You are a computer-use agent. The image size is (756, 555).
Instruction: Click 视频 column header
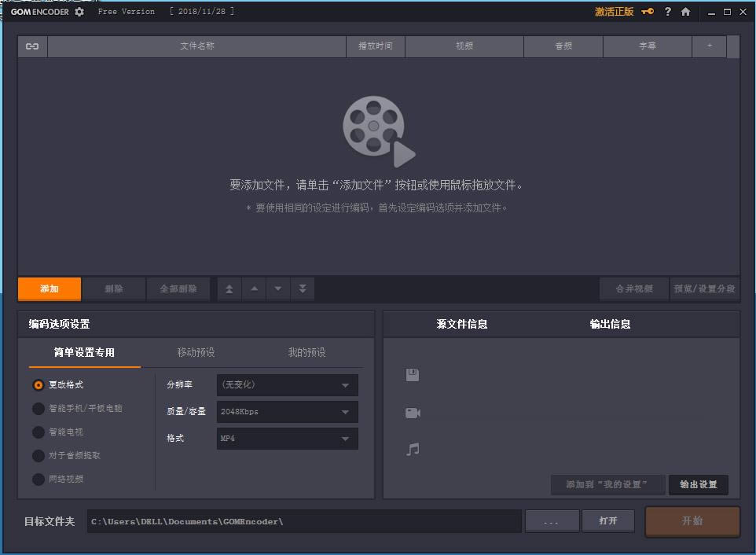point(464,46)
